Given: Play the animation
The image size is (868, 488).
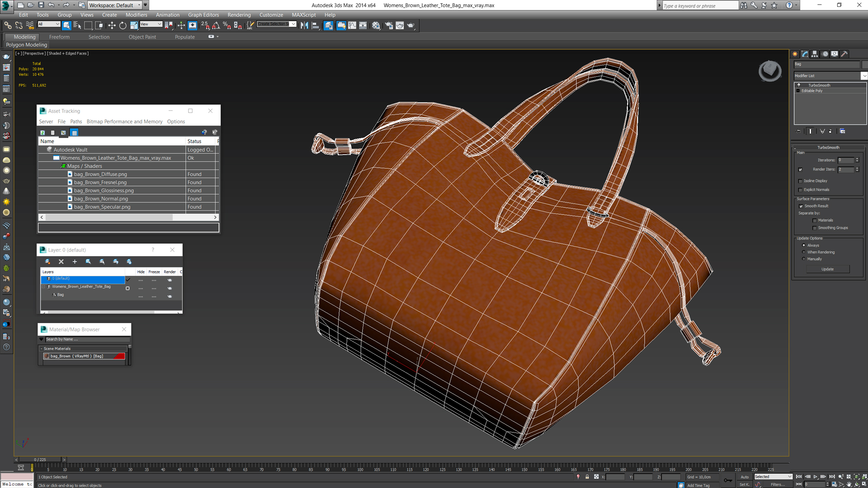Looking at the screenshot, I should (x=816, y=477).
